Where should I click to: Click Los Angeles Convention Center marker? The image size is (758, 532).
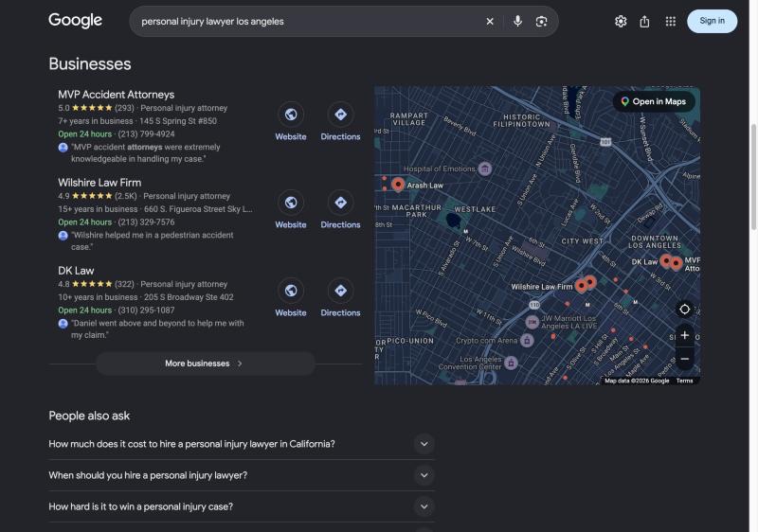(x=511, y=363)
